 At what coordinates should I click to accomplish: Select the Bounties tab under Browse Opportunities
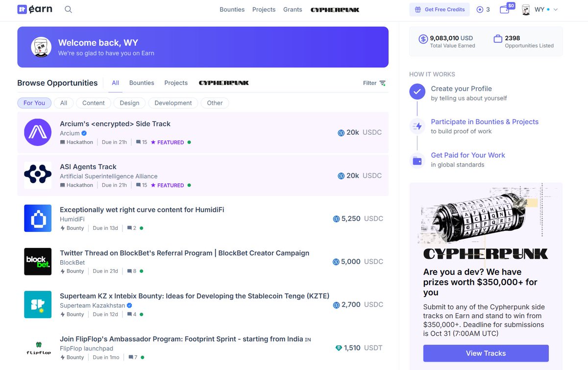[x=142, y=83]
